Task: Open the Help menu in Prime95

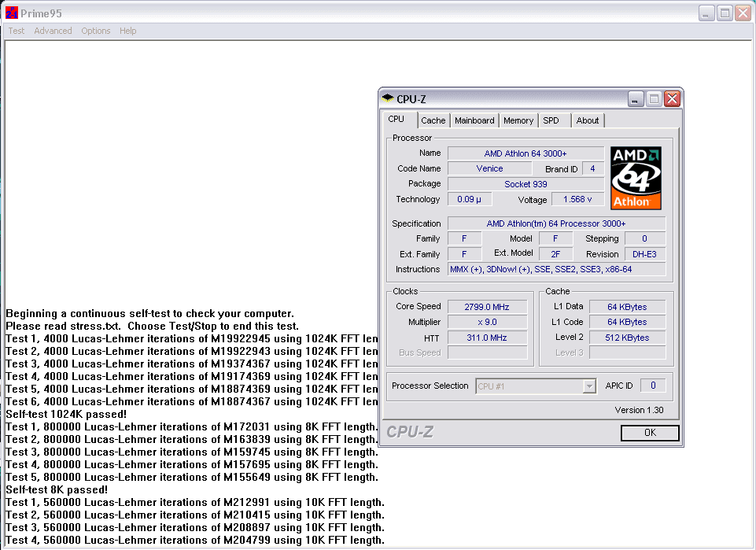Action: coord(127,31)
